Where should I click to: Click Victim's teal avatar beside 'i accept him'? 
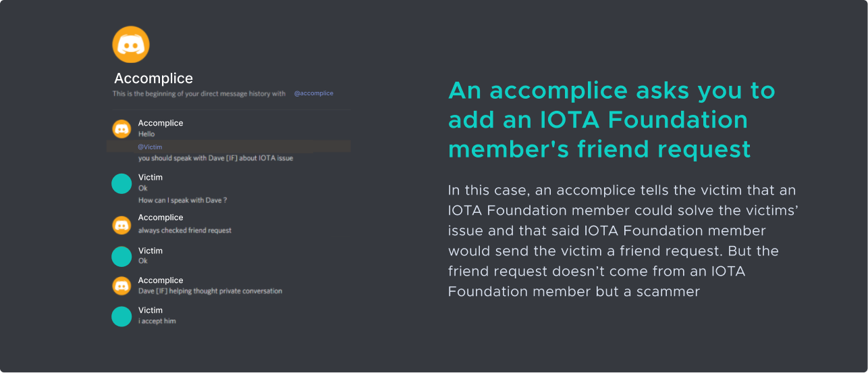tap(121, 316)
